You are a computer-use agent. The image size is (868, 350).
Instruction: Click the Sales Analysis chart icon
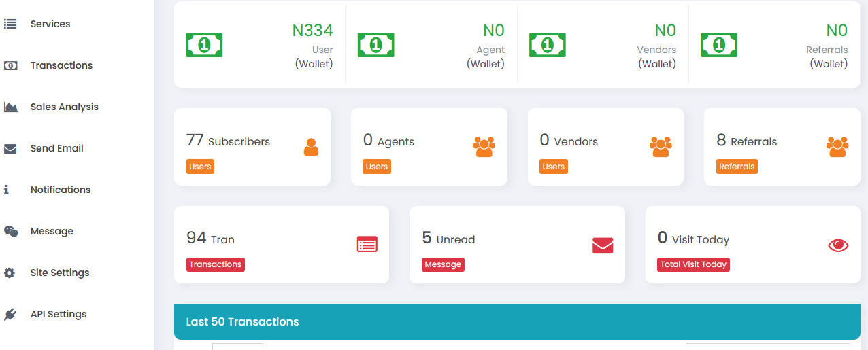click(10, 107)
